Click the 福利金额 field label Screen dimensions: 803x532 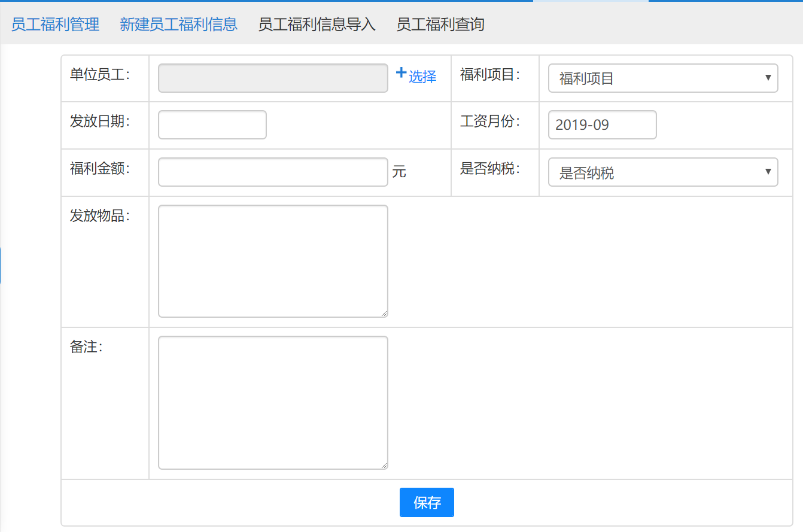click(99, 169)
